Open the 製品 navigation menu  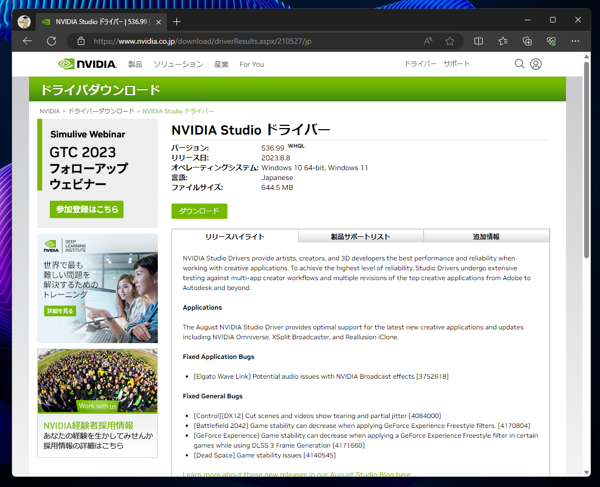click(x=135, y=64)
